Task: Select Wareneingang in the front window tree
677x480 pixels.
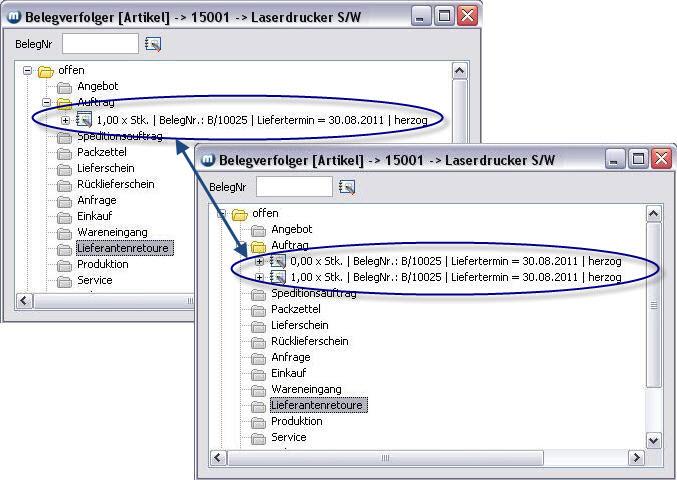Action: pos(305,390)
